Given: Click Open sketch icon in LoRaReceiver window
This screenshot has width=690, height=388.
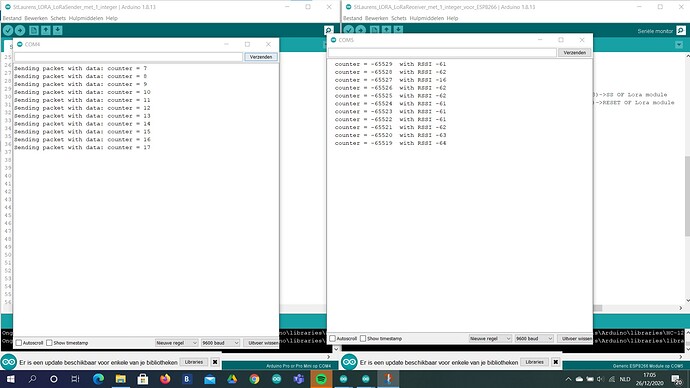Looking at the screenshot, I should [386, 29].
